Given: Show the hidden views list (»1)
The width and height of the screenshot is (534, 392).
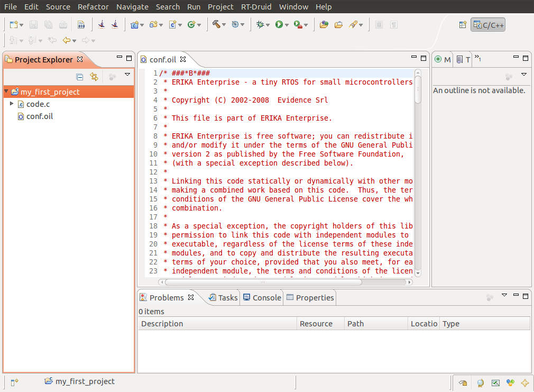Looking at the screenshot, I should (x=478, y=58).
